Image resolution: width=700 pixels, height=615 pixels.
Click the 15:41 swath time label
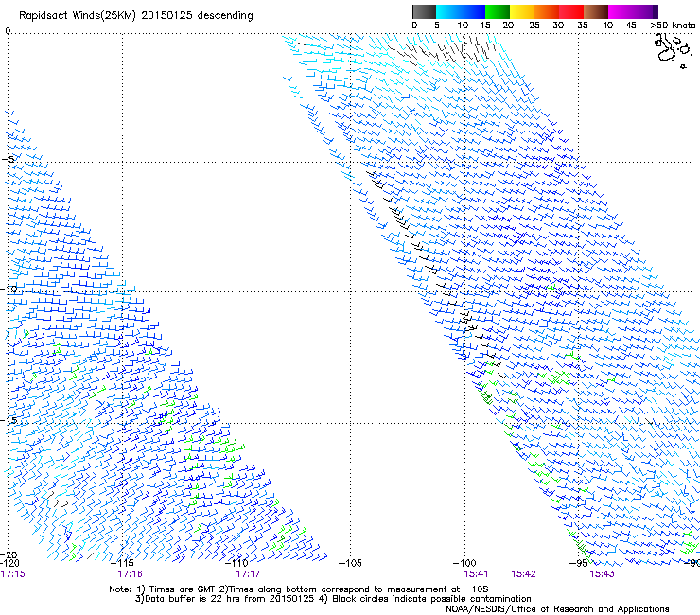(476, 574)
